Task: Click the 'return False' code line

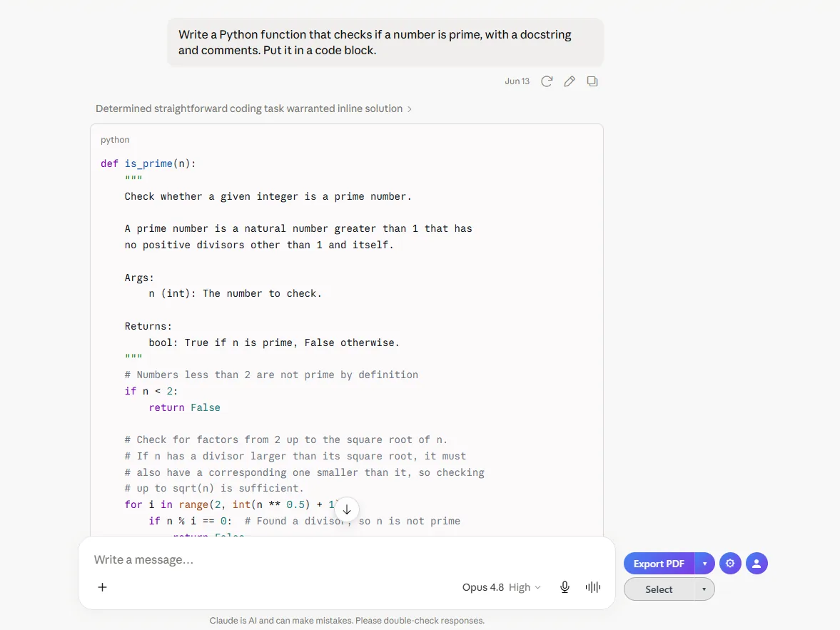Action: pos(184,407)
